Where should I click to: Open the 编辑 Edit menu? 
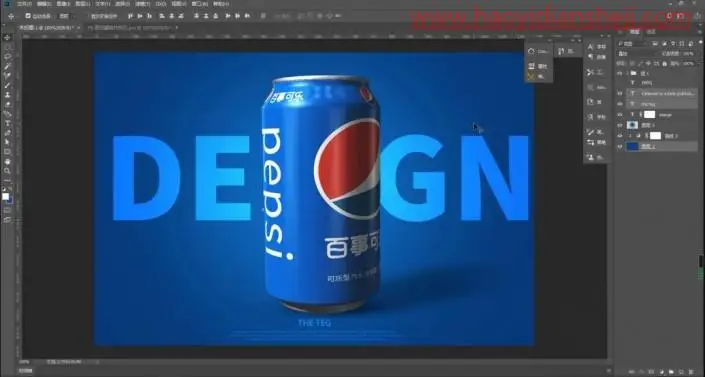(x=44, y=4)
